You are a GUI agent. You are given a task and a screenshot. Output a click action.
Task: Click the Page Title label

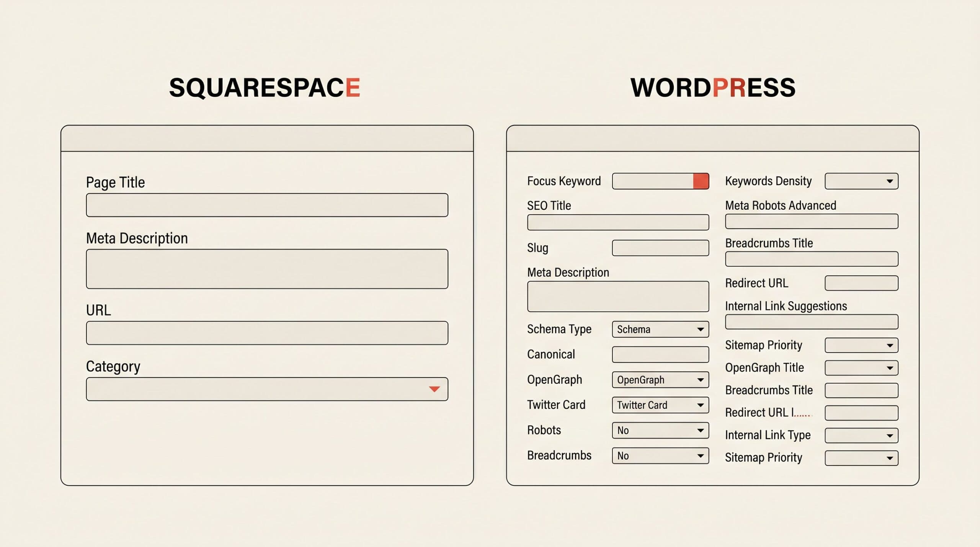(x=115, y=182)
